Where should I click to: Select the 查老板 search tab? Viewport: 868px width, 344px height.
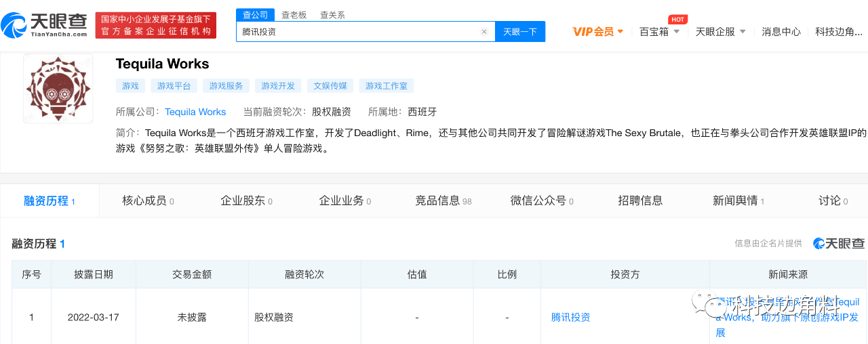coord(294,14)
